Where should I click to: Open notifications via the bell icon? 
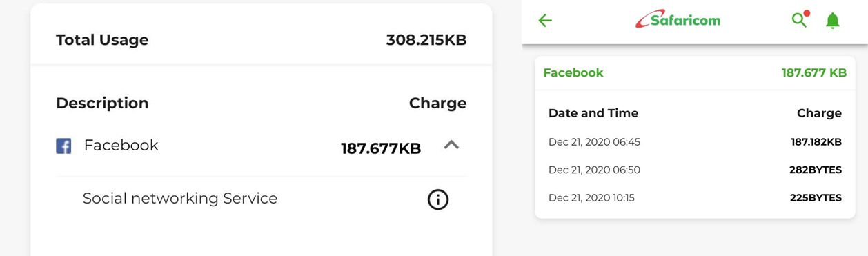[x=833, y=21]
